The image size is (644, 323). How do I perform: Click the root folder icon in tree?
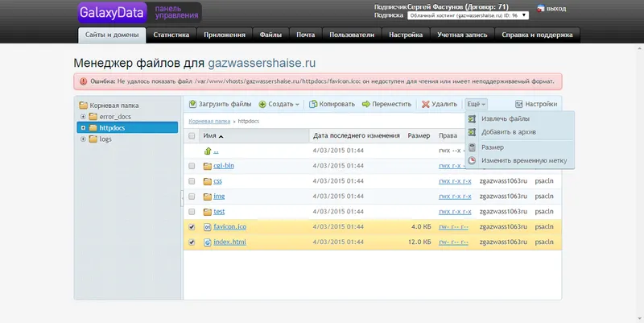pos(84,106)
